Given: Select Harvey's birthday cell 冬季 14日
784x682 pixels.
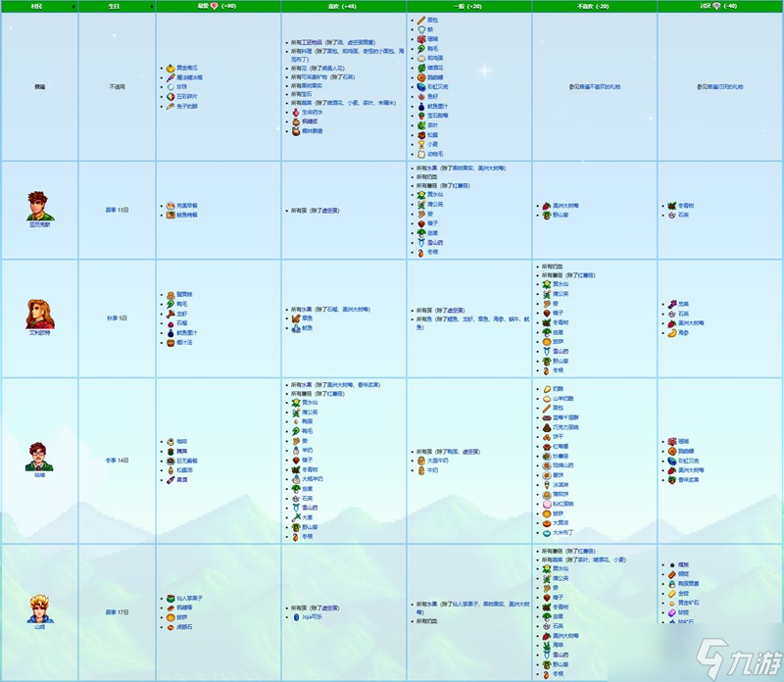Looking at the screenshot, I should point(117,460).
